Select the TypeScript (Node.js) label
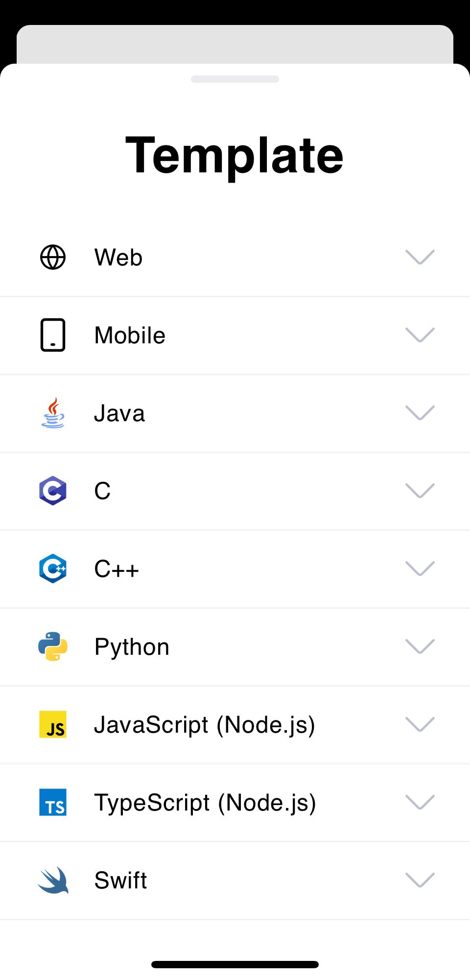Viewport: 470px width, 980px height. [x=205, y=803]
